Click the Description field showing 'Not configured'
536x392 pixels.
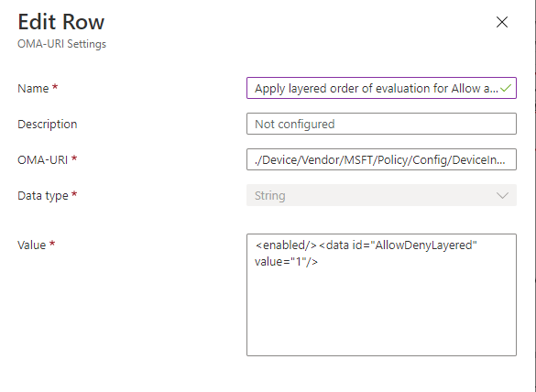[381, 124]
